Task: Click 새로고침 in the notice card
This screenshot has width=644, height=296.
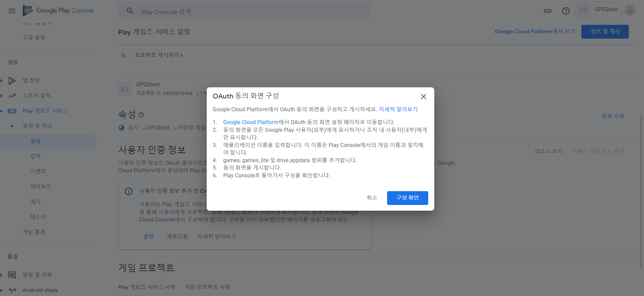Action: 177,236
